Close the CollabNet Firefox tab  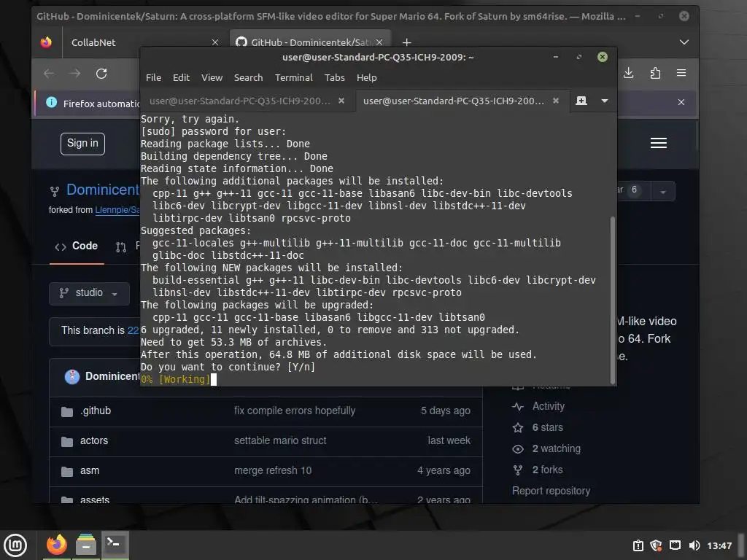click(x=215, y=42)
